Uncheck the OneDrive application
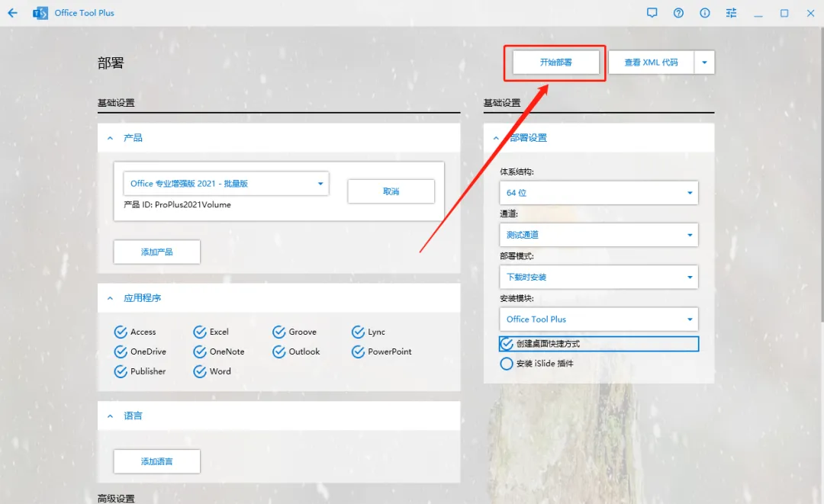 (121, 352)
